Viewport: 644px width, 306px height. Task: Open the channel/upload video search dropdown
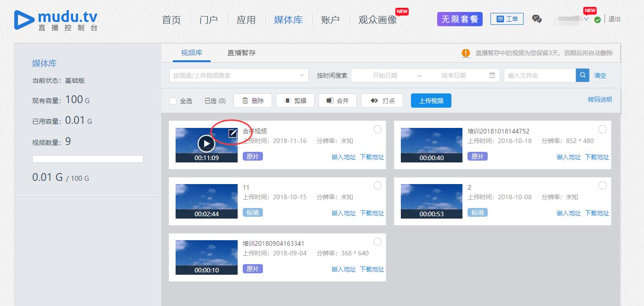click(239, 75)
